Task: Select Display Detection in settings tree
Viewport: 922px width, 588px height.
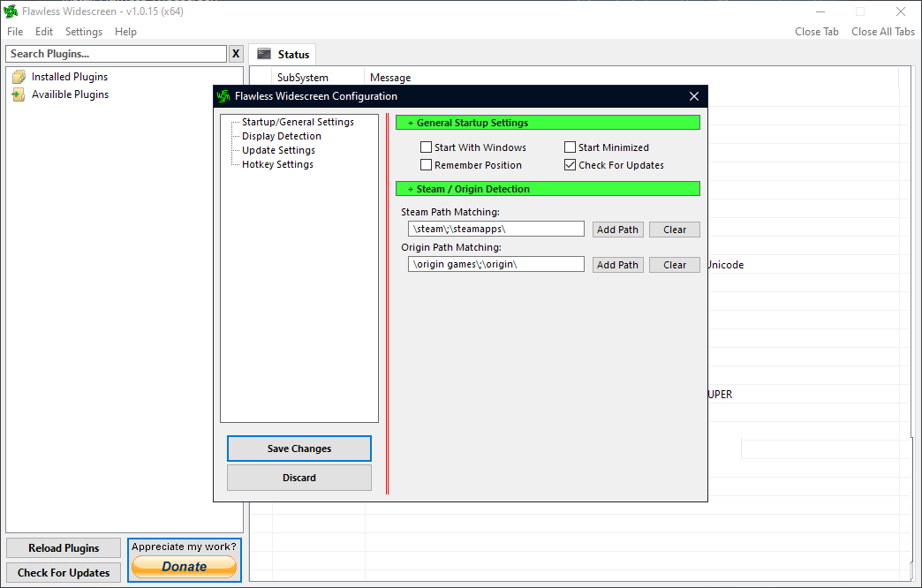Action: click(282, 136)
